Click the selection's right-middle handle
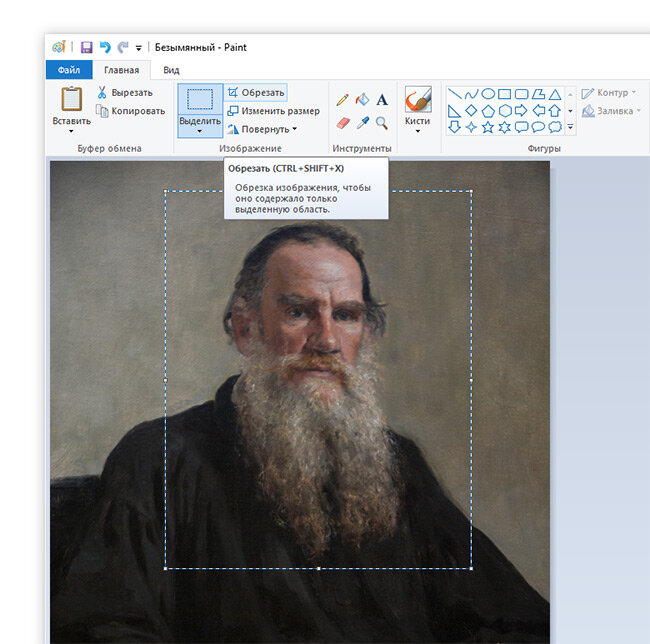 471,380
